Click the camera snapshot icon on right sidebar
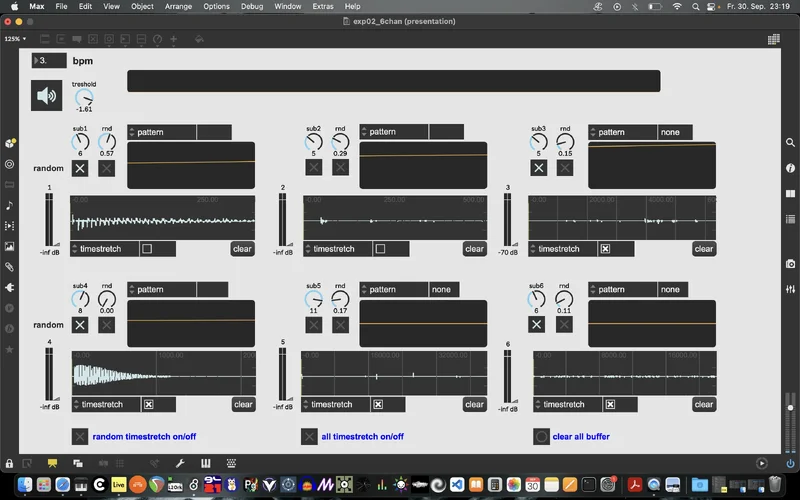This screenshot has height=500, width=800. tap(790, 262)
